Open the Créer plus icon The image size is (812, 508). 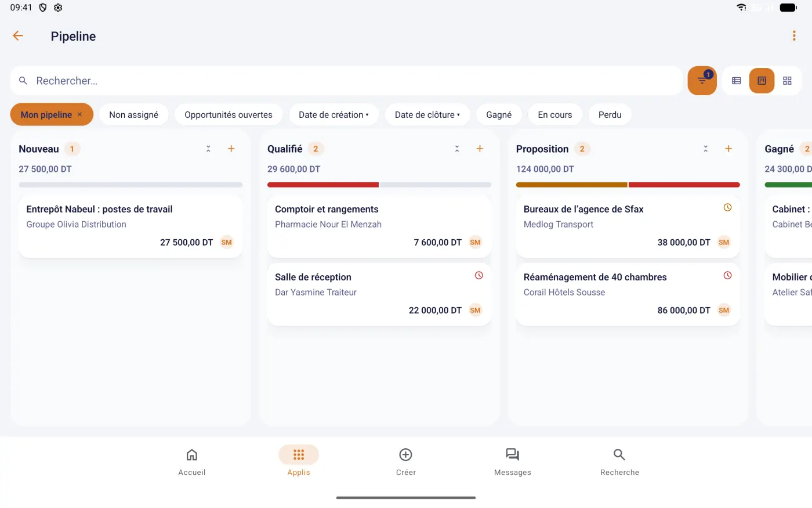(x=406, y=455)
